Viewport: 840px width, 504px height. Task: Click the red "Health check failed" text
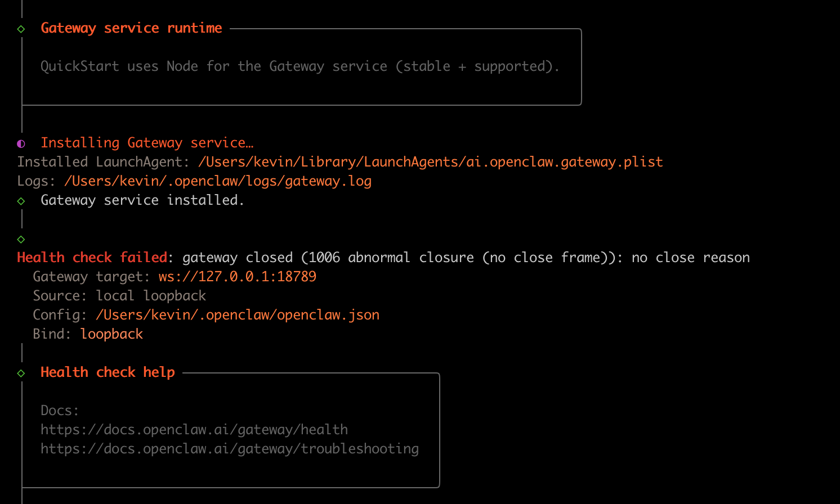[x=92, y=258]
